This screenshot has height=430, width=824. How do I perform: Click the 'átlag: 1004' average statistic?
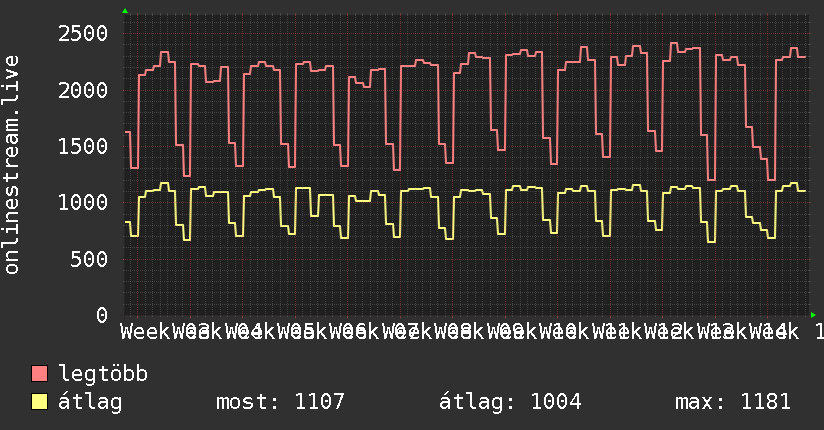[510, 402]
